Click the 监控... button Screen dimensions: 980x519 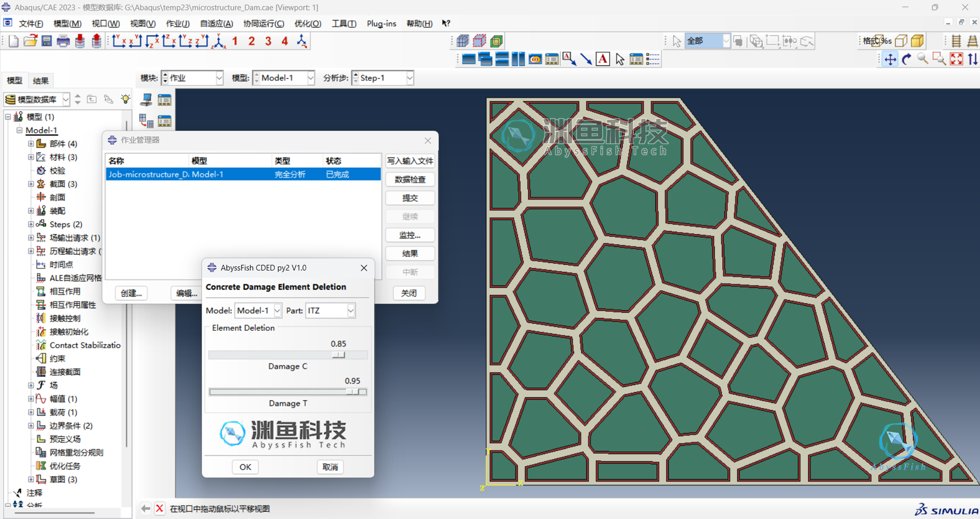point(410,235)
